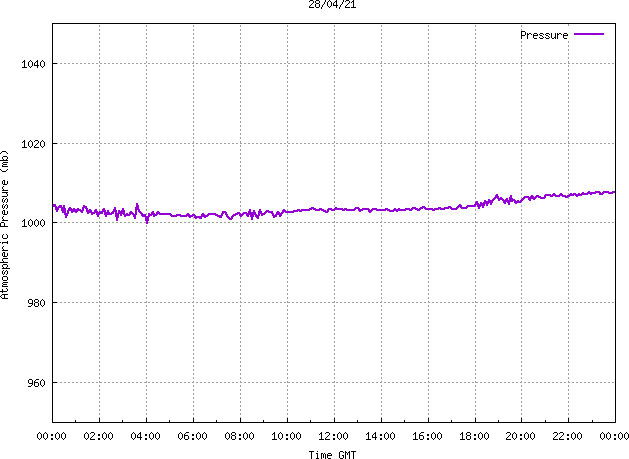Click the 980 y-axis label
Viewport: 629px width, 459px height.
[x=37, y=303]
